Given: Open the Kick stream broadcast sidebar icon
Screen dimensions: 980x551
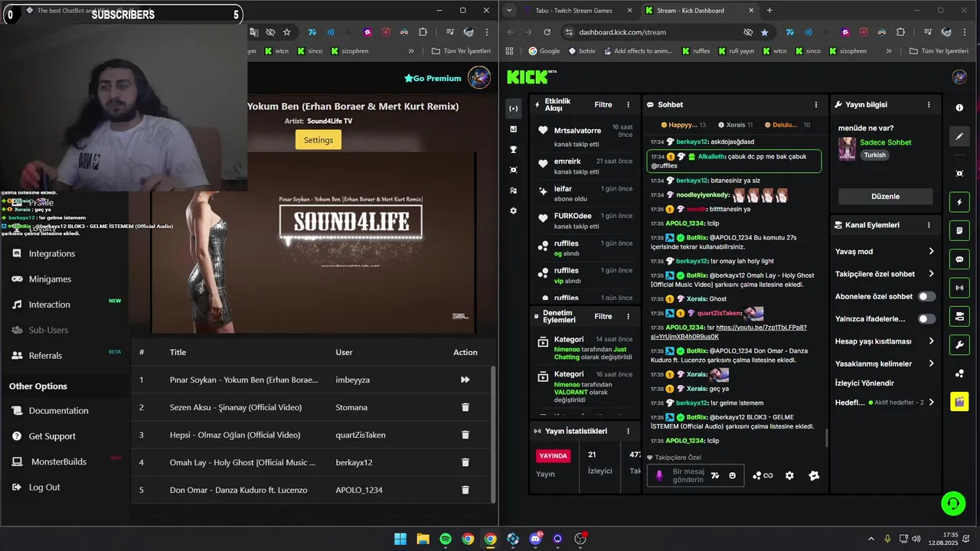Looking at the screenshot, I should pos(513,109).
